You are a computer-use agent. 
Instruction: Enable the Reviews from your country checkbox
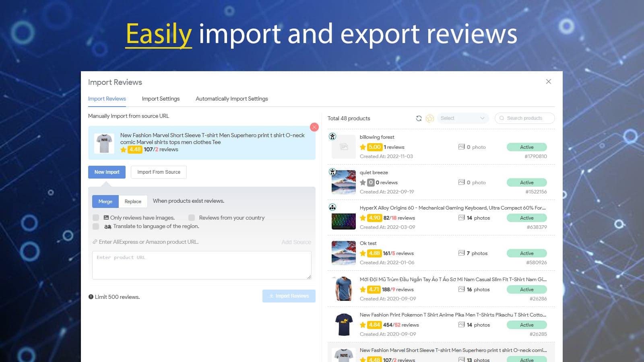click(x=192, y=217)
